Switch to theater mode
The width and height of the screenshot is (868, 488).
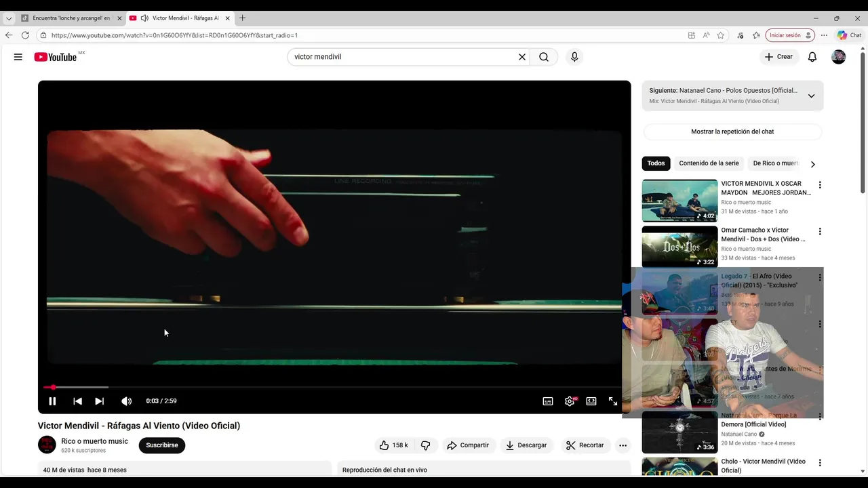591,401
